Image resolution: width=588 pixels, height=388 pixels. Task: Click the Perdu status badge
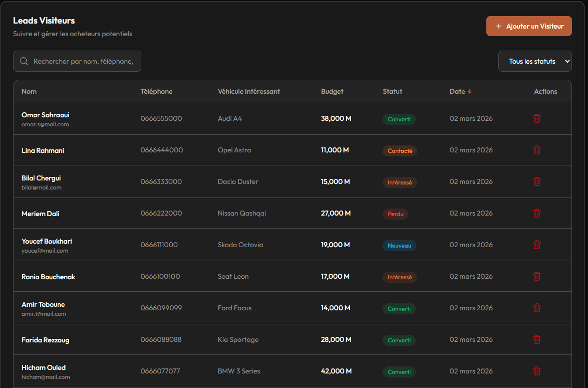[395, 214]
